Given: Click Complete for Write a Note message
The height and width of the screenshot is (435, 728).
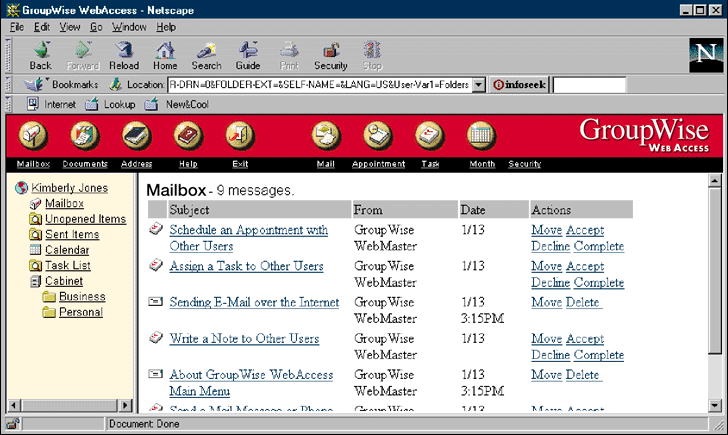Looking at the screenshot, I should coord(598,355).
